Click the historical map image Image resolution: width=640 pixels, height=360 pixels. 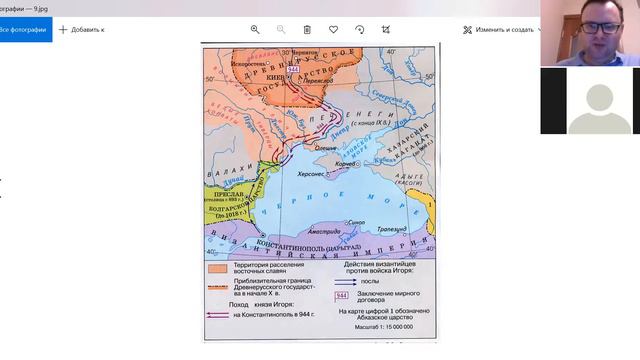click(320, 192)
